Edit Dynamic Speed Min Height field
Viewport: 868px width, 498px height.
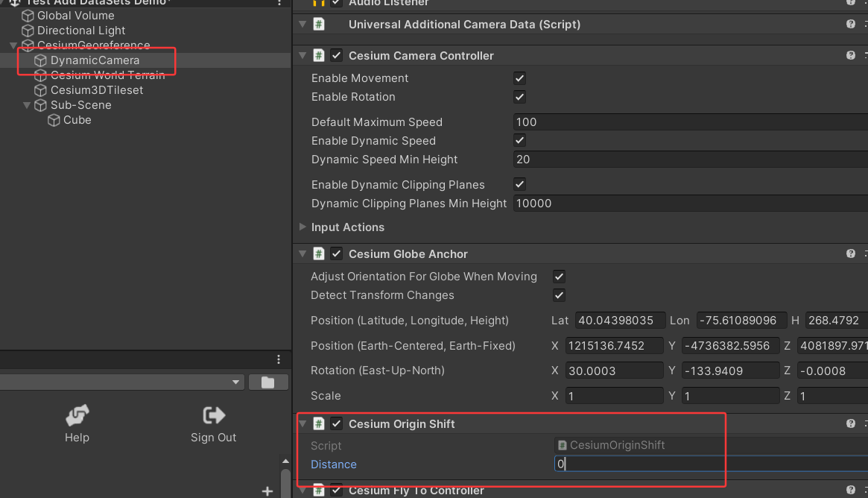pyautogui.click(x=691, y=160)
